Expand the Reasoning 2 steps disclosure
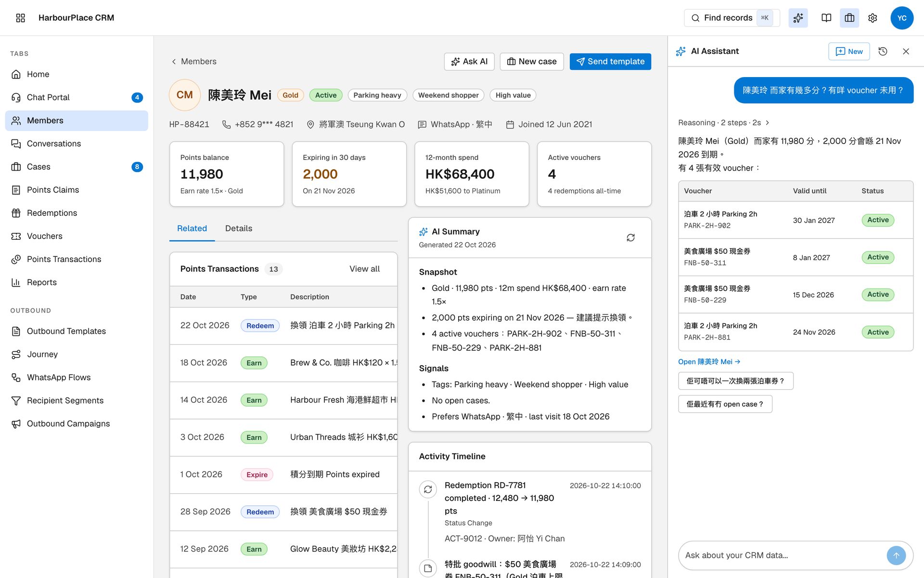 point(724,123)
